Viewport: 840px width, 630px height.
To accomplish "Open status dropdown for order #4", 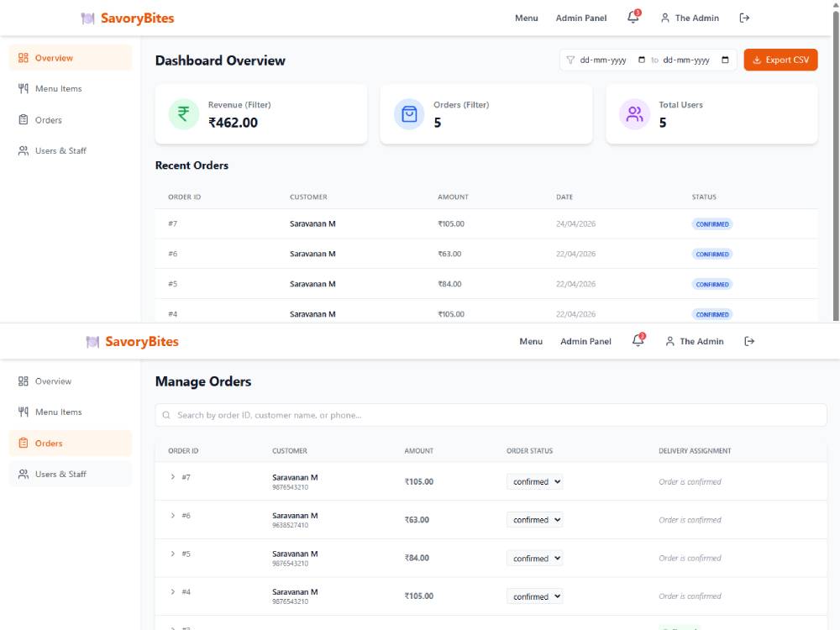I will (x=534, y=596).
